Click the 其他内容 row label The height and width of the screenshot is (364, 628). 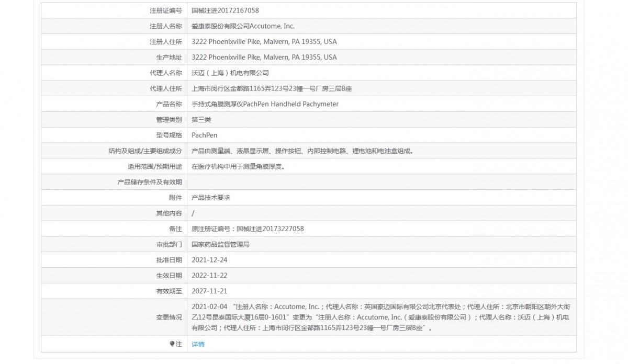pyautogui.click(x=169, y=213)
